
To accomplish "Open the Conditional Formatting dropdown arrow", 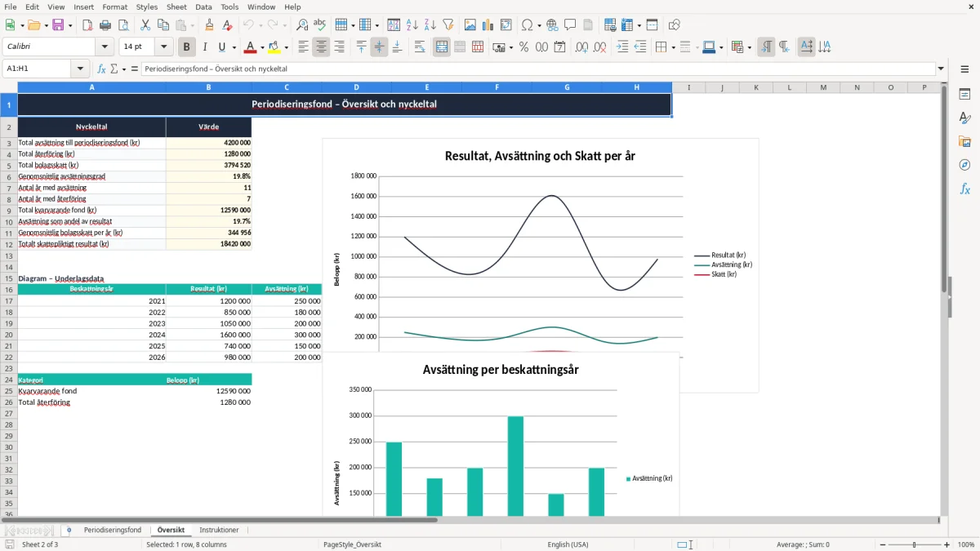I will [749, 47].
